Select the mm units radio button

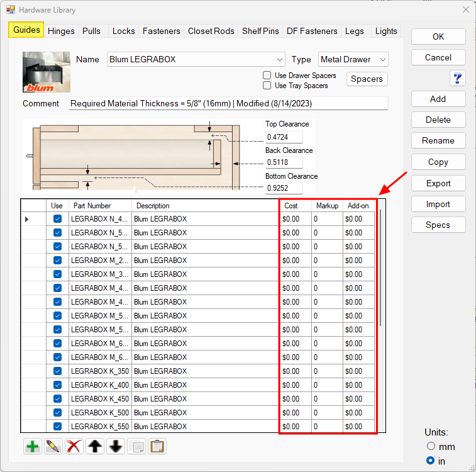[431, 446]
